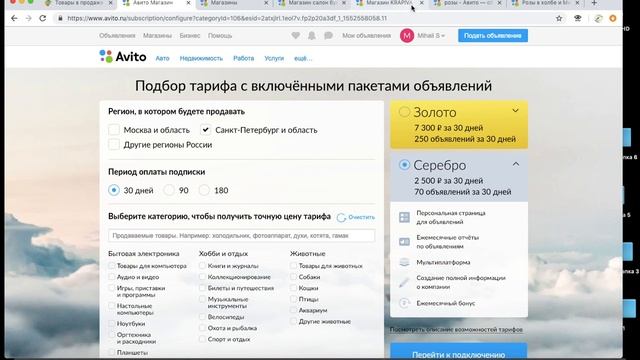
Task: Open Объявления in the top menu
Action: click(117, 36)
